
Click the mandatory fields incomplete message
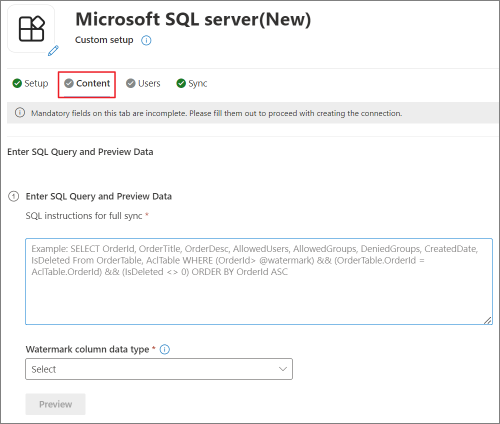click(216, 113)
